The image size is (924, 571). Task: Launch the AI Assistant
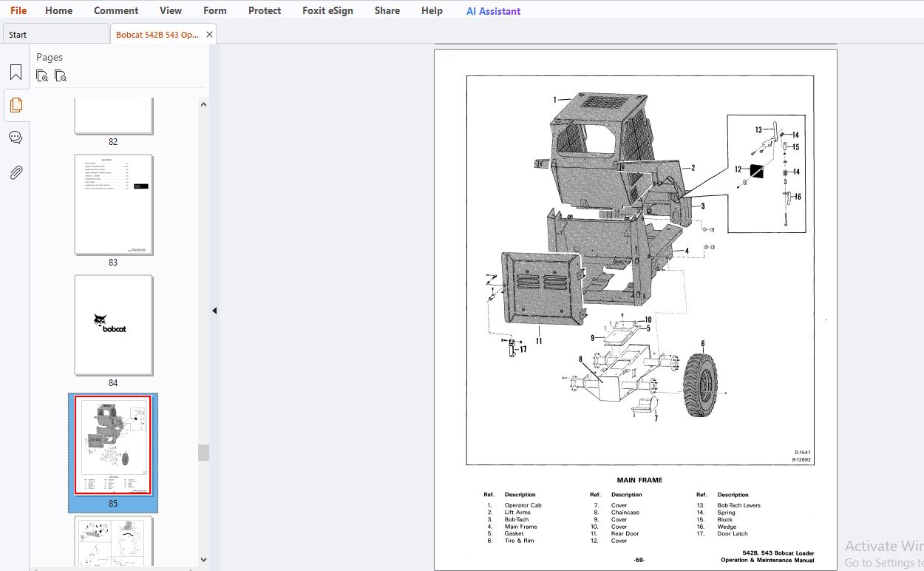point(493,11)
